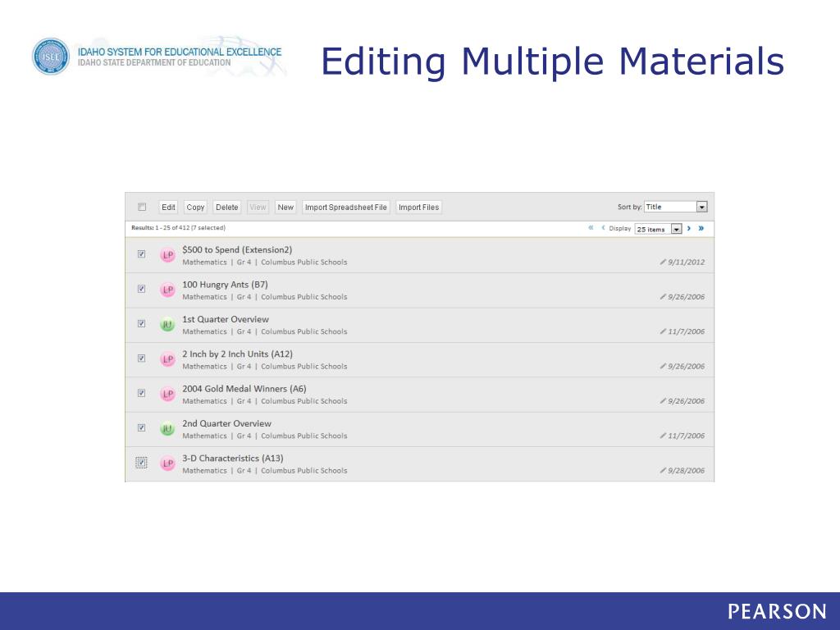This screenshot has height=630, width=840.
Task: Click the pencil icon for 2004 Gold Medal Winners
Action: point(663,400)
